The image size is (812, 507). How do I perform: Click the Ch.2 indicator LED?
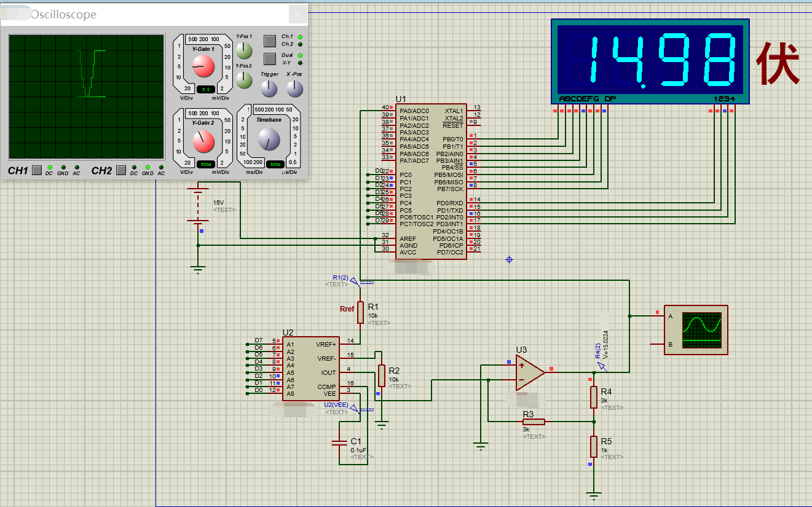(300, 45)
